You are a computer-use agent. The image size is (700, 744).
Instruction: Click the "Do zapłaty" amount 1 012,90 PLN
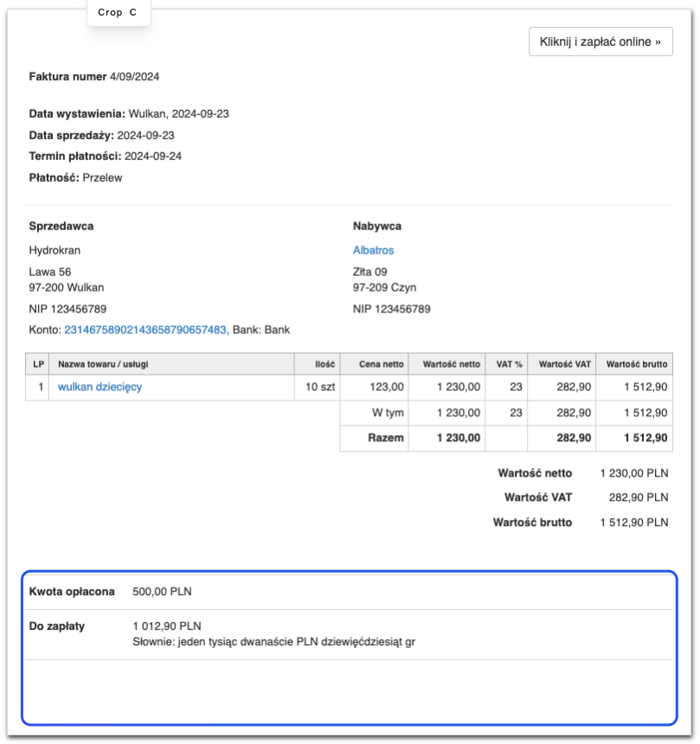tap(167, 626)
